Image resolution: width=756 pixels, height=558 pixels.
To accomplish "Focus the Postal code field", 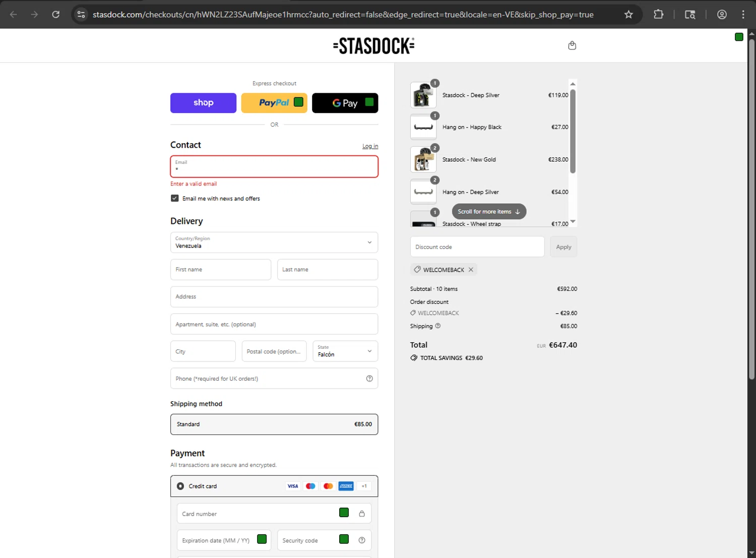I will click(274, 351).
